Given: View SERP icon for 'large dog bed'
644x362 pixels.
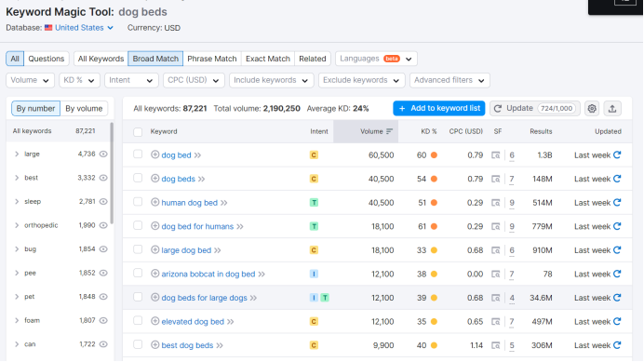Looking at the screenshot, I should 496,250.
